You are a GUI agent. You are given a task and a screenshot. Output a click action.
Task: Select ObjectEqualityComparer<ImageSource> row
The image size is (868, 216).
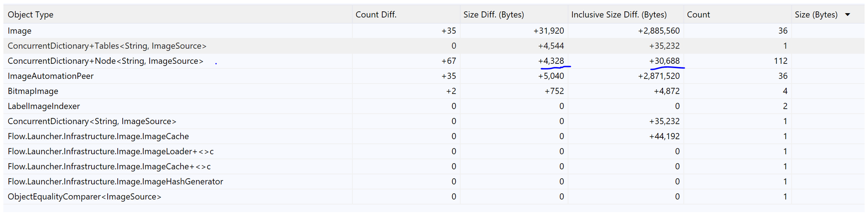(434, 197)
